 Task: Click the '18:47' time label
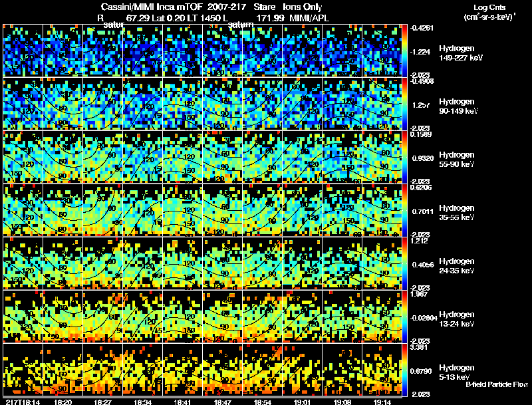pos(223,402)
